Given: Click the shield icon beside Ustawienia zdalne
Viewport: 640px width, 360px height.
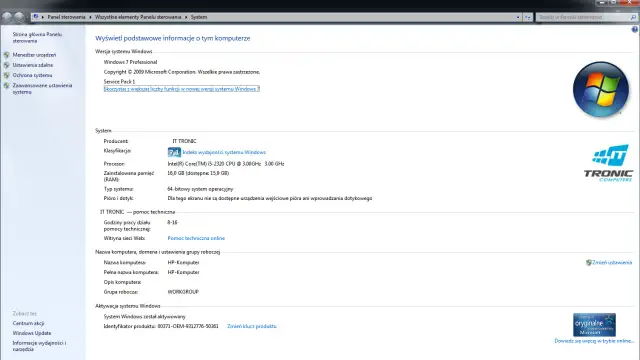Looking at the screenshot, I should point(7,65).
